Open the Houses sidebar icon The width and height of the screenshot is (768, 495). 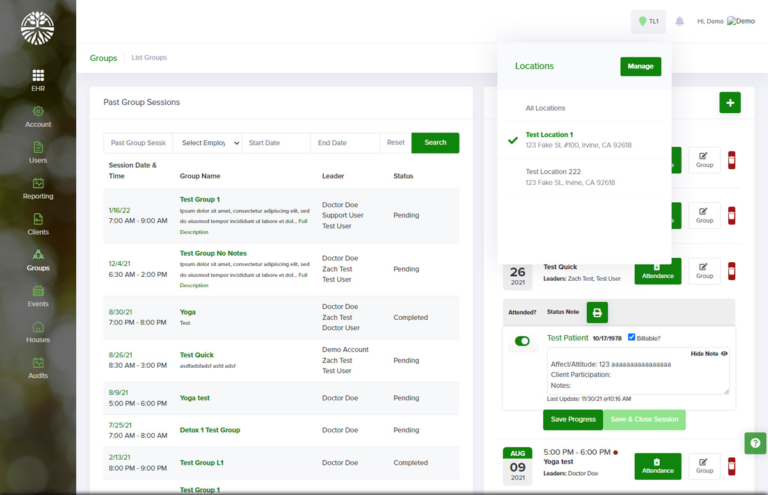click(x=38, y=327)
